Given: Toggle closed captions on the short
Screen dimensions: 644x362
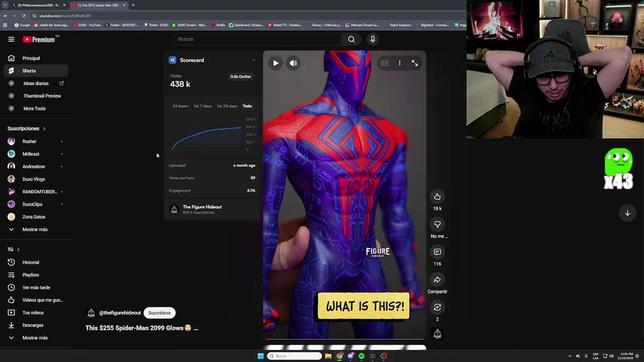Looking at the screenshot, I should pos(384,63).
